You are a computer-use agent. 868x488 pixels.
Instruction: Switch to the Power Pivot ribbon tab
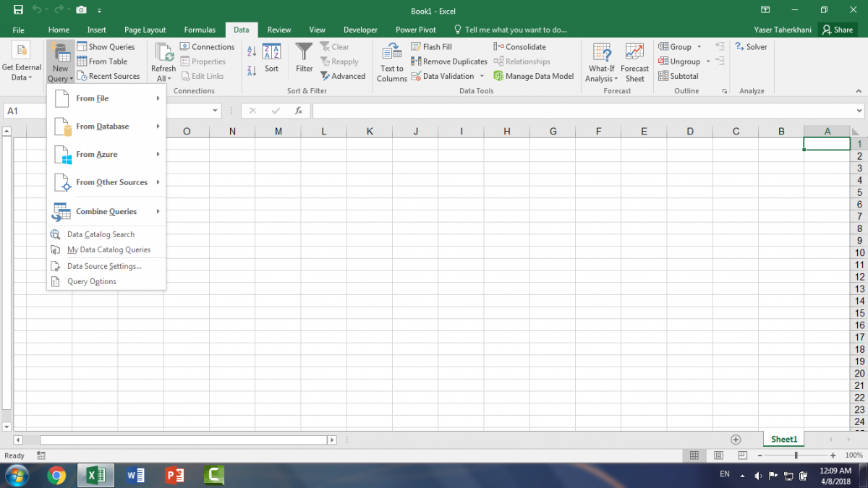tap(415, 30)
